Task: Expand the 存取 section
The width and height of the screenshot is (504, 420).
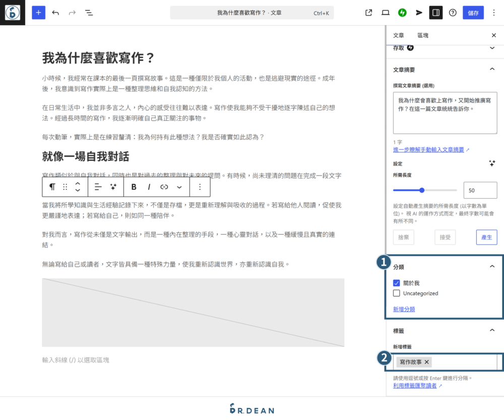Action: [x=492, y=47]
